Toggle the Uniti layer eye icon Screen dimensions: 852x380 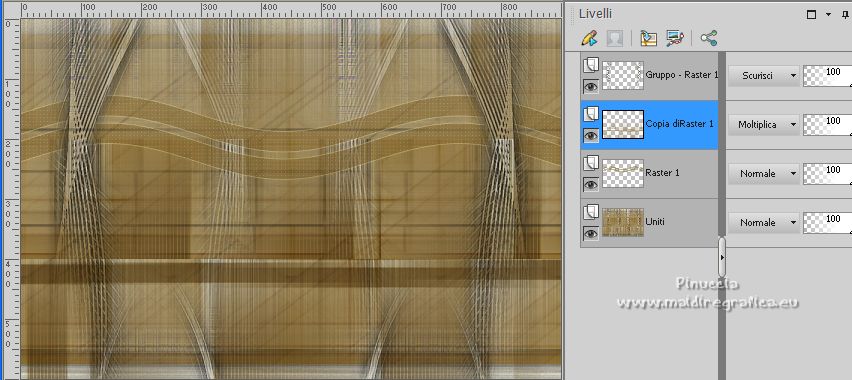(591, 233)
